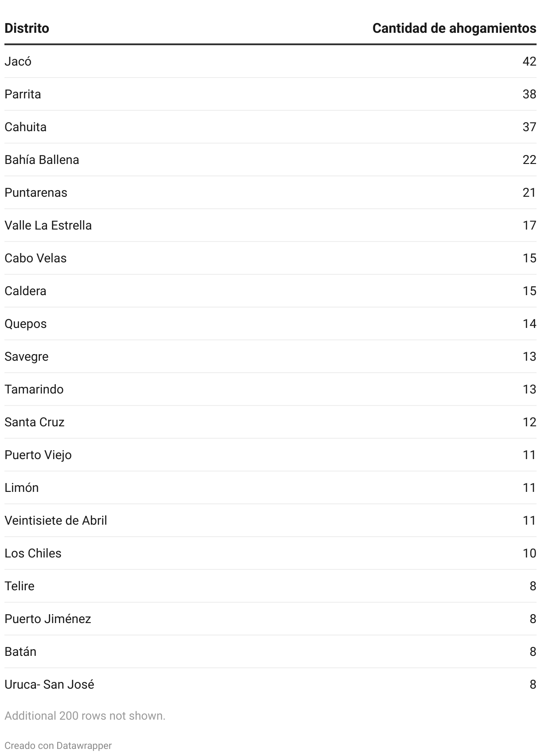Click the Cabo Velas district
The width and height of the screenshot is (541, 756).
point(35,258)
